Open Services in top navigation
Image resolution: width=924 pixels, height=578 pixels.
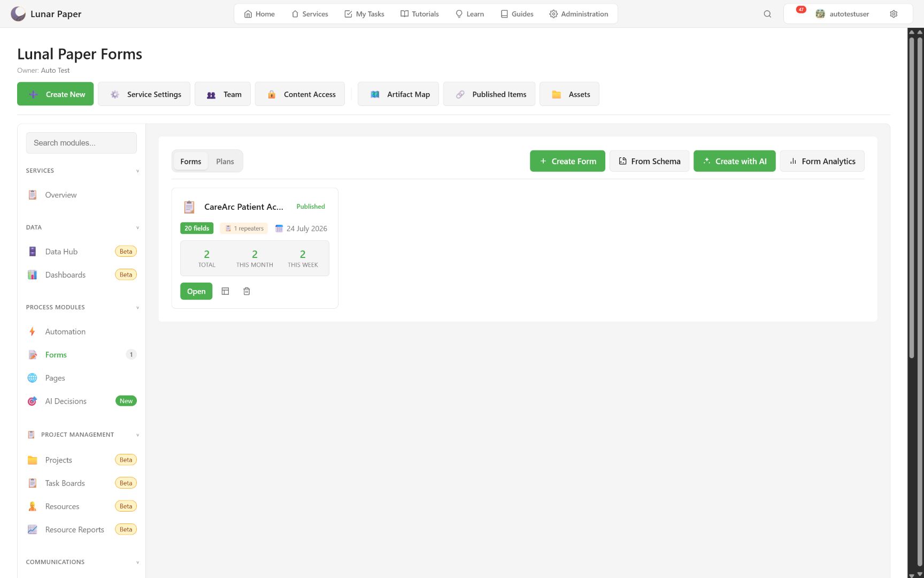[x=310, y=14]
